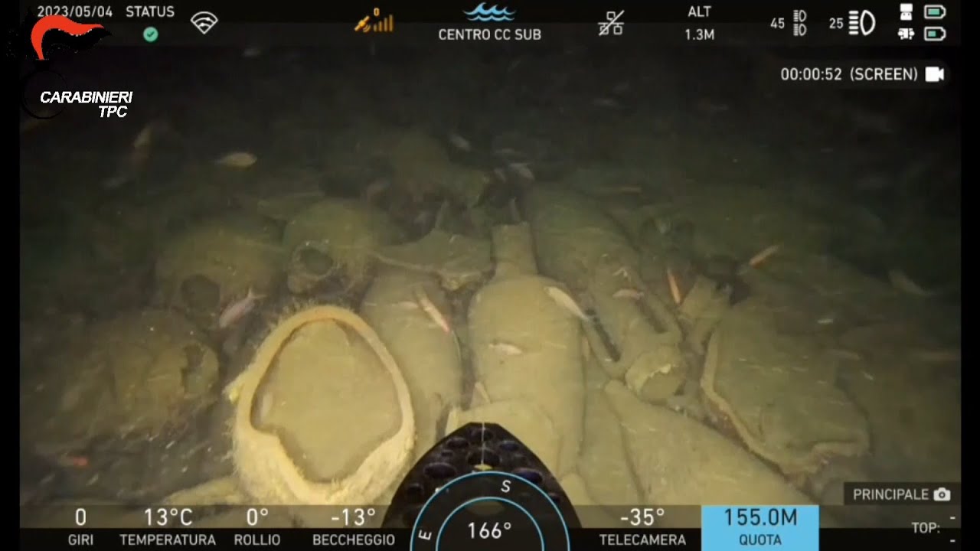
Task: Click the BECCHEGGIO -13° readout
Action: coord(354,527)
